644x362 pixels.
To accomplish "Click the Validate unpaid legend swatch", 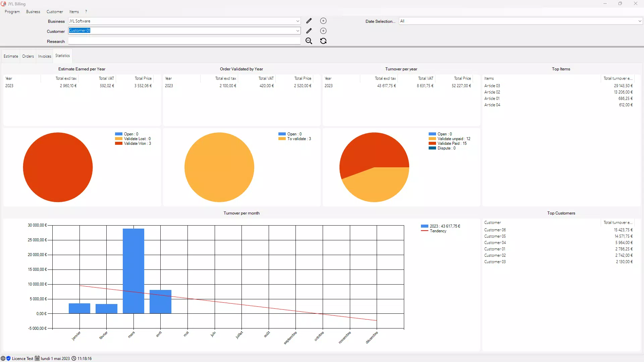I will pyautogui.click(x=432, y=139).
